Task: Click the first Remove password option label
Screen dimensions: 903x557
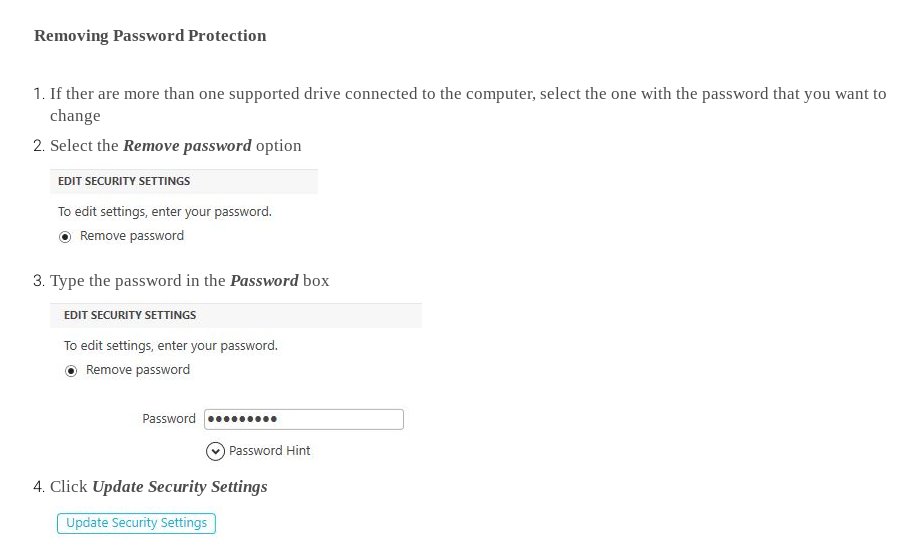Action: click(132, 236)
